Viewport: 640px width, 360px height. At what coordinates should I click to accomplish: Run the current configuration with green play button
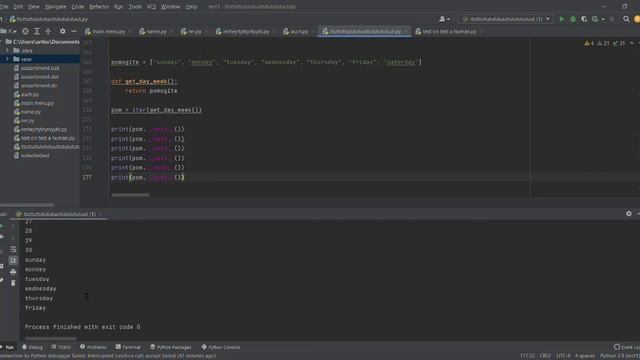point(562,19)
